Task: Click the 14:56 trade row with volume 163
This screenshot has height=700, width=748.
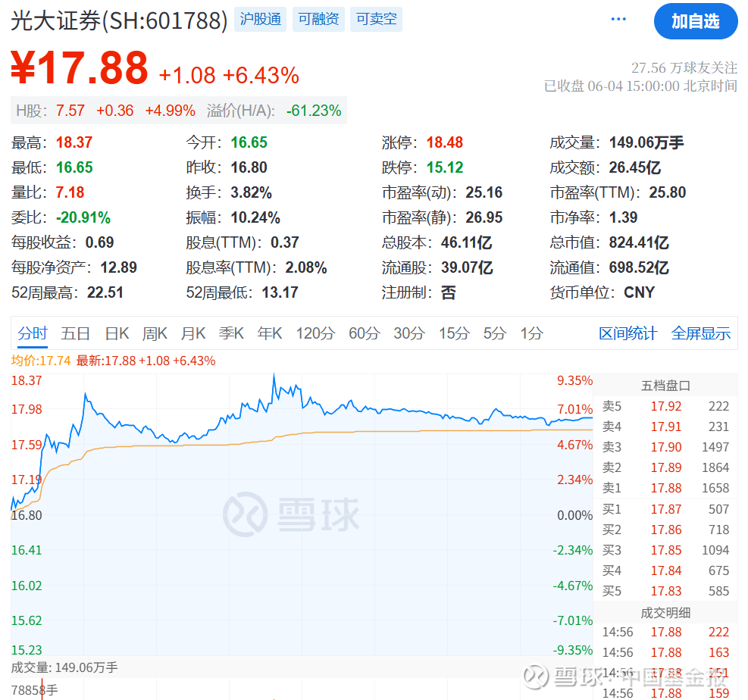Action: click(x=665, y=652)
